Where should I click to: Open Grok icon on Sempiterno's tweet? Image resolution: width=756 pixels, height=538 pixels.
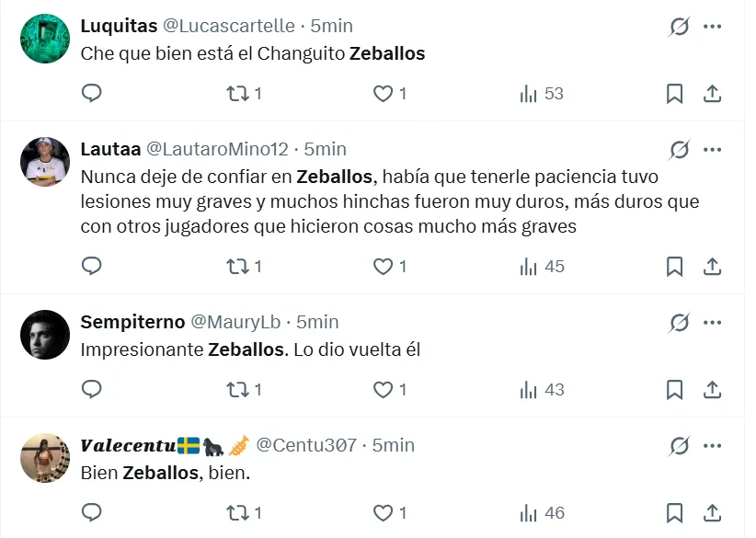(x=679, y=323)
